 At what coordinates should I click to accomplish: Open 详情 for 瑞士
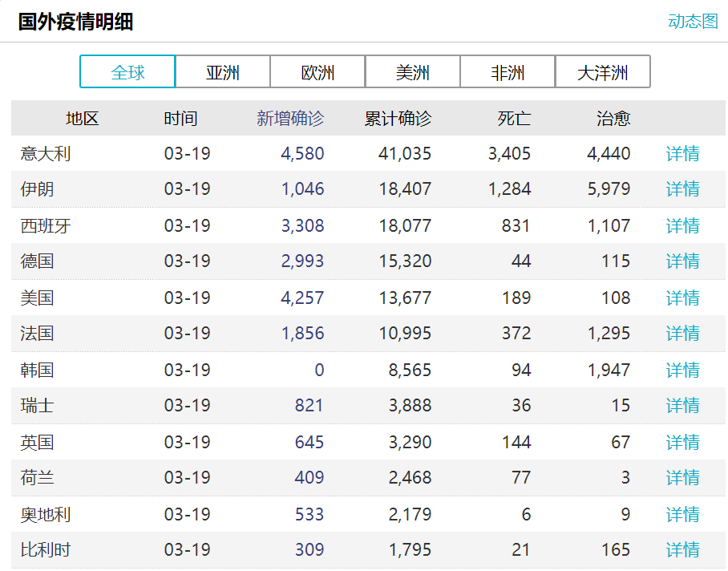[x=682, y=405]
